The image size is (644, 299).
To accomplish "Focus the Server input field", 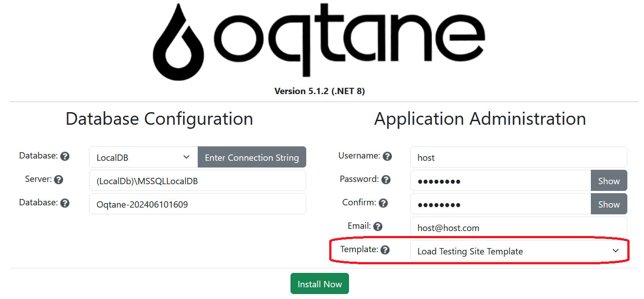I will click(198, 181).
